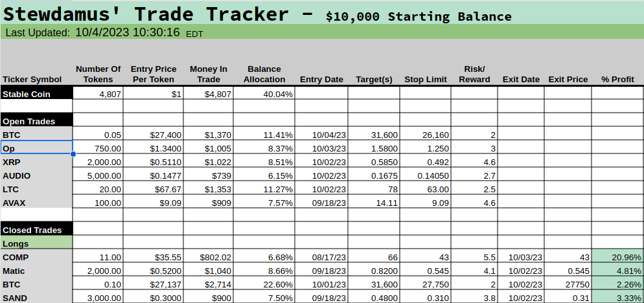Click the 3,000.00 SAND tokens cell
Screen dimensions: 644x303
coord(98,298)
